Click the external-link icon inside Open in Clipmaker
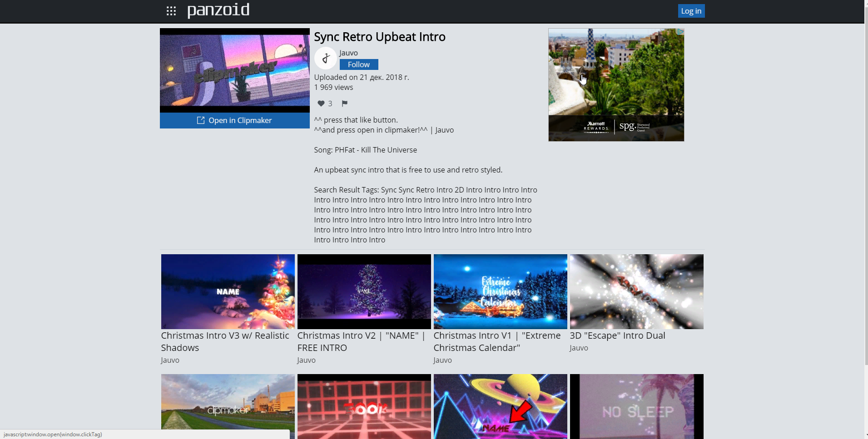The height and width of the screenshot is (439, 868). point(200,120)
